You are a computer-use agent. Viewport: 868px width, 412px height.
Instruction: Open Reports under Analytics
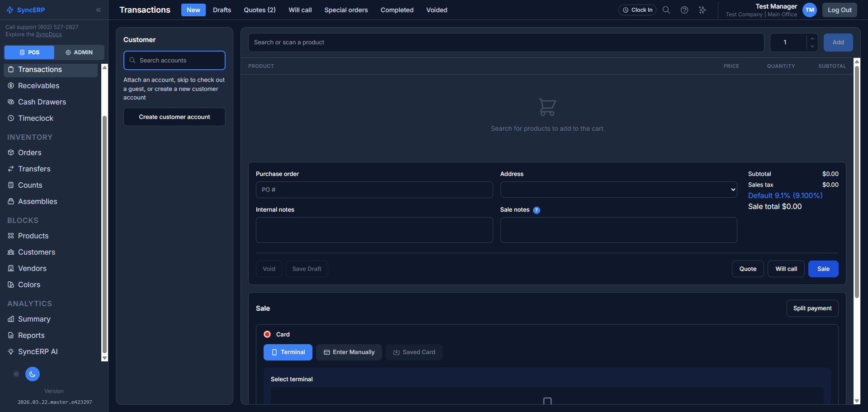click(x=31, y=335)
